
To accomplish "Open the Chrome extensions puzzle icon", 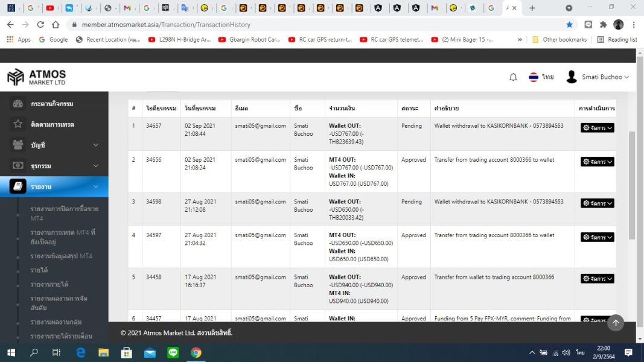I will [x=603, y=25].
